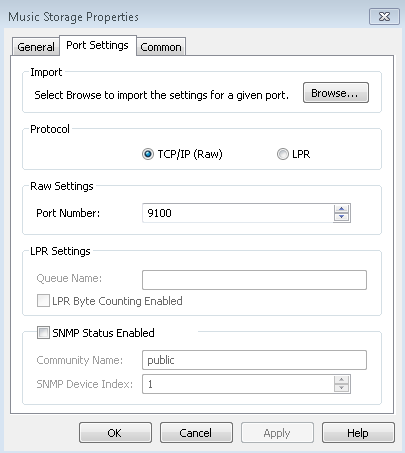
Task: Open the Common tab
Action: pos(161,47)
